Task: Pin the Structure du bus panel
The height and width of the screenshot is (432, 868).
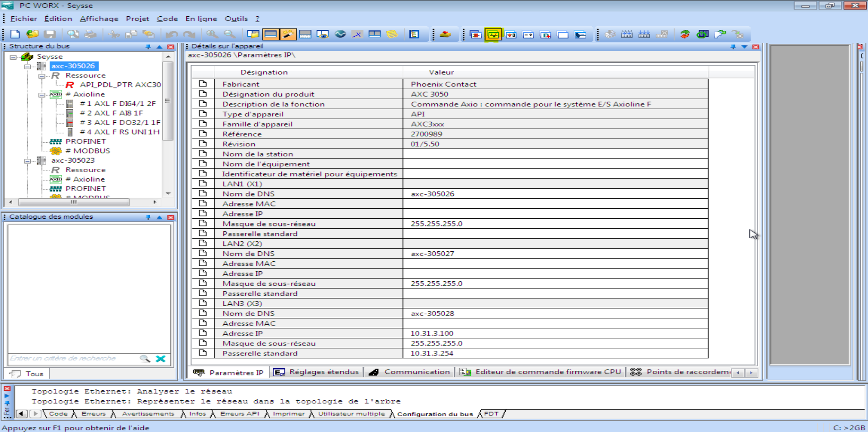Action: pos(148,47)
